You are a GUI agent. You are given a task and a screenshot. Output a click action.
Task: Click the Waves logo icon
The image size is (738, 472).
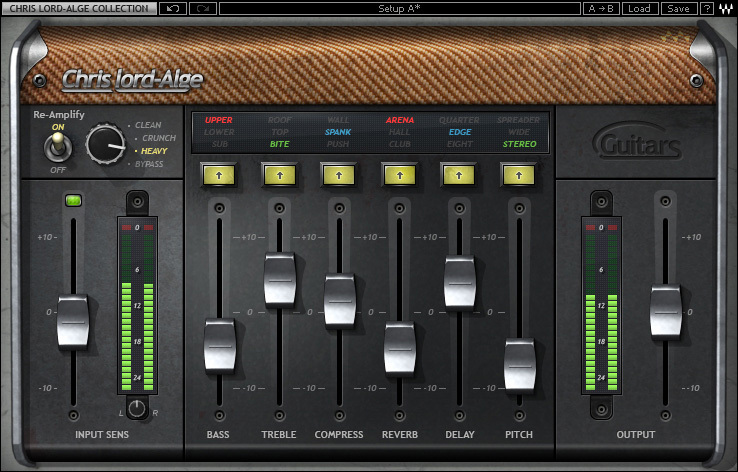[x=725, y=8]
